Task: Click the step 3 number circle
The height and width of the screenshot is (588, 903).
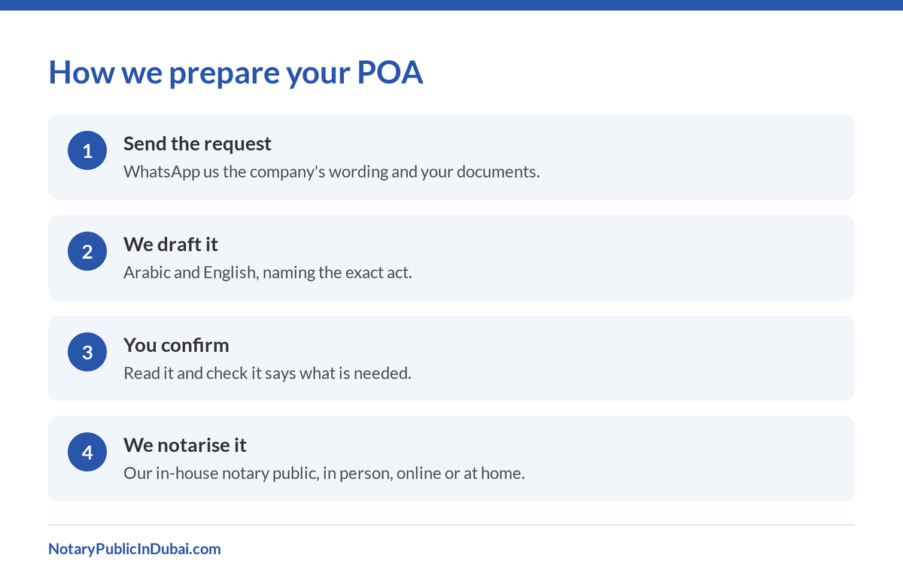Action: point(87,352)
